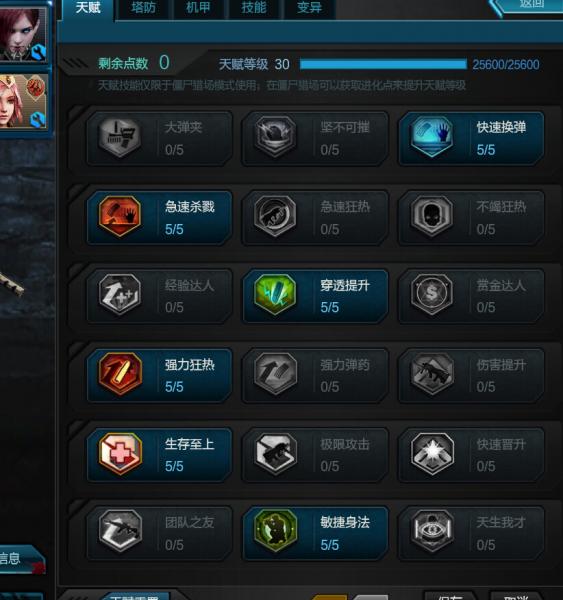563x600 pixels.
Task: Select the red-haired character portrait
Action: point(23,34)
